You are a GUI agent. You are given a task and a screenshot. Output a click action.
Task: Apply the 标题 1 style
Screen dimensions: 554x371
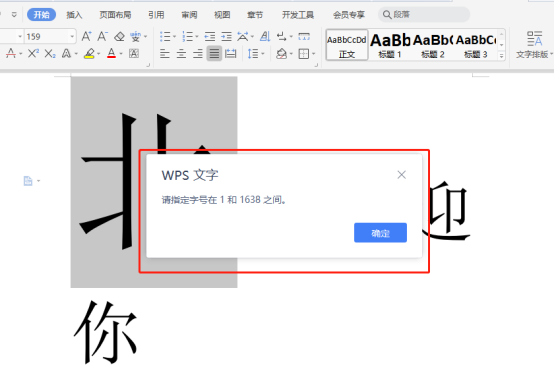(x=390, y=45)
